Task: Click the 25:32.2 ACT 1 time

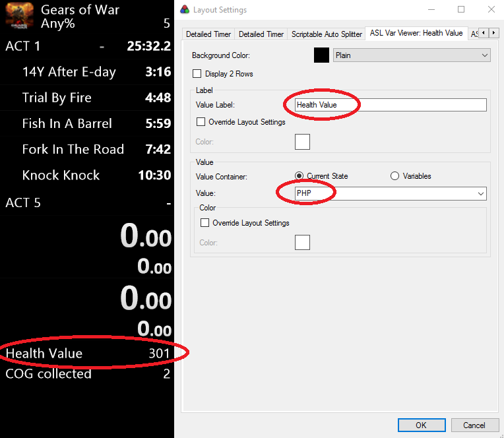Action: (x=149, y=46)
